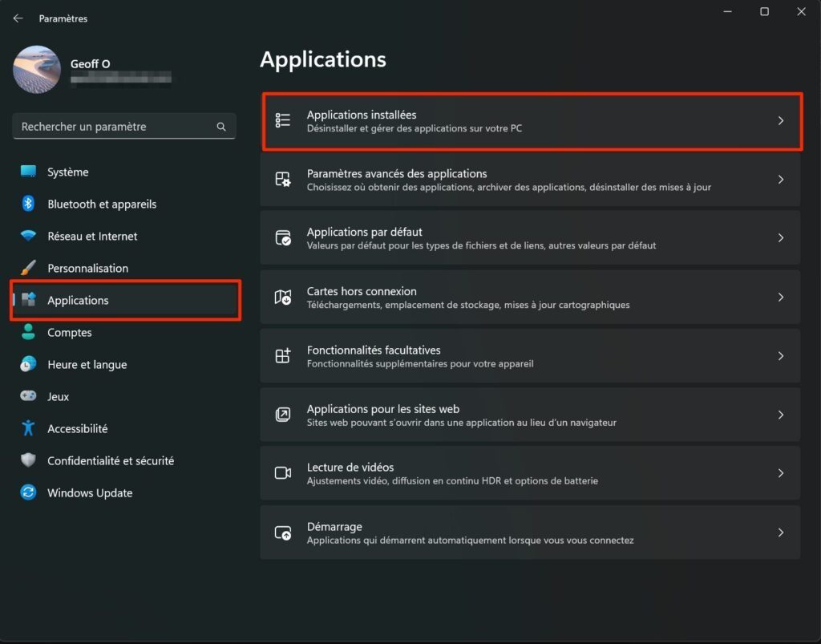
Task: Select the Applications sidebar entry
Action: click(x=124, y=300)
